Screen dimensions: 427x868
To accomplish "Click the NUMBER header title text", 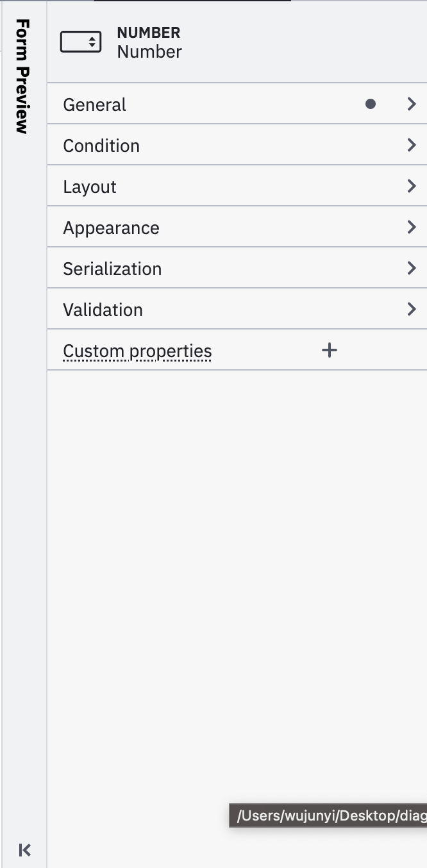I will [149, 33].
